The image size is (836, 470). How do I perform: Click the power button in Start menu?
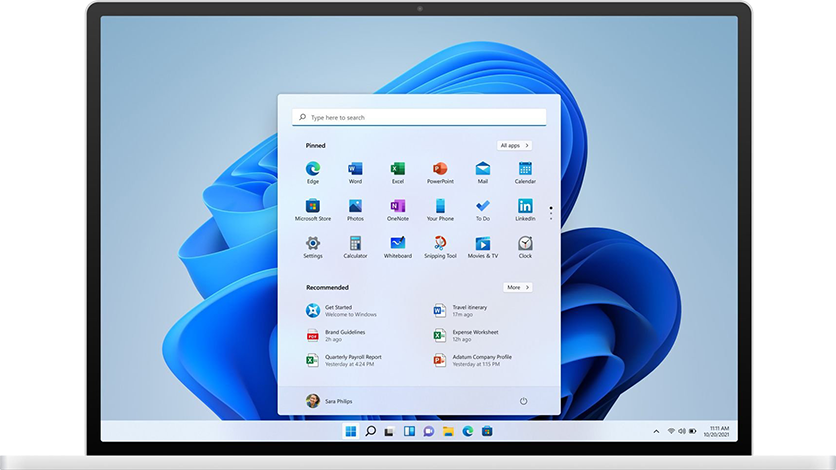pyautogui.click(x=523, y=401)
